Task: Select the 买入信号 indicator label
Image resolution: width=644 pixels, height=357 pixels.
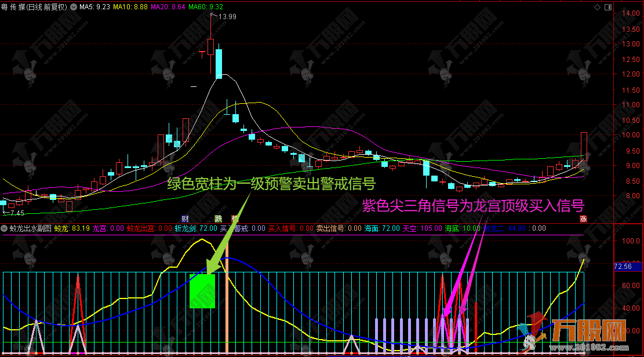Action: pyautogui.click(x=282, y=228)
